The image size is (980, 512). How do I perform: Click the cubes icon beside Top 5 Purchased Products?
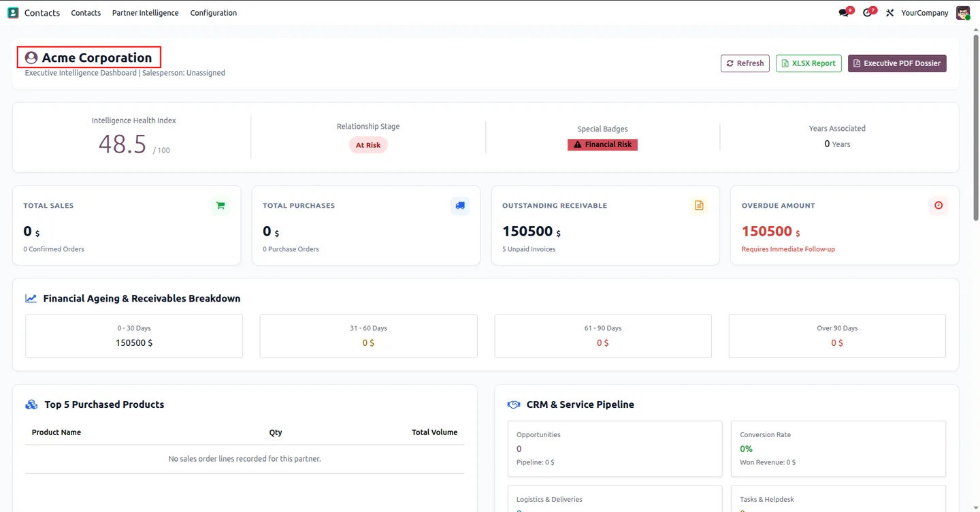click(31, 404)
